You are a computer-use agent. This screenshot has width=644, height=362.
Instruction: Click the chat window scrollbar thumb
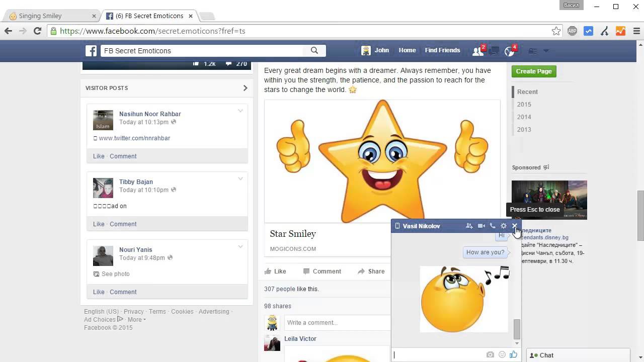tap(517, 329)
